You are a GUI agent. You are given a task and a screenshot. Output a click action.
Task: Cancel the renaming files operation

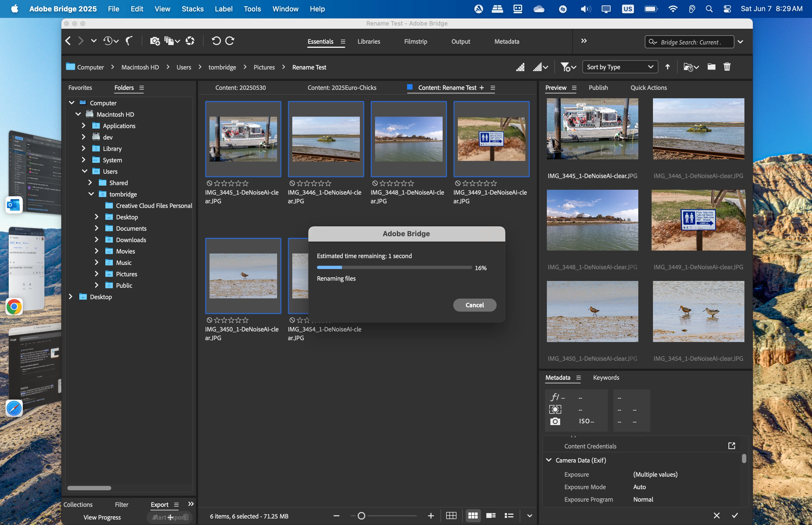(x=474, y=305)
